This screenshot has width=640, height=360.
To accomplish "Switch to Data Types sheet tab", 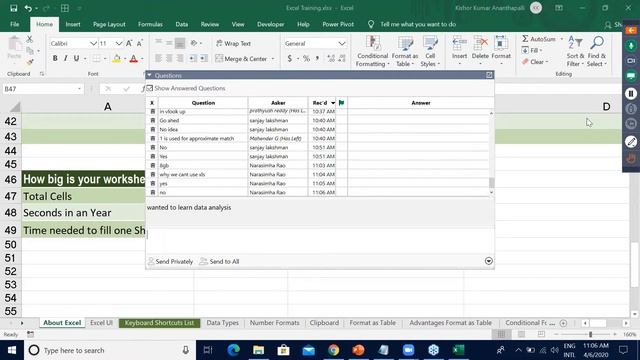I will click(x=222, y=323).
